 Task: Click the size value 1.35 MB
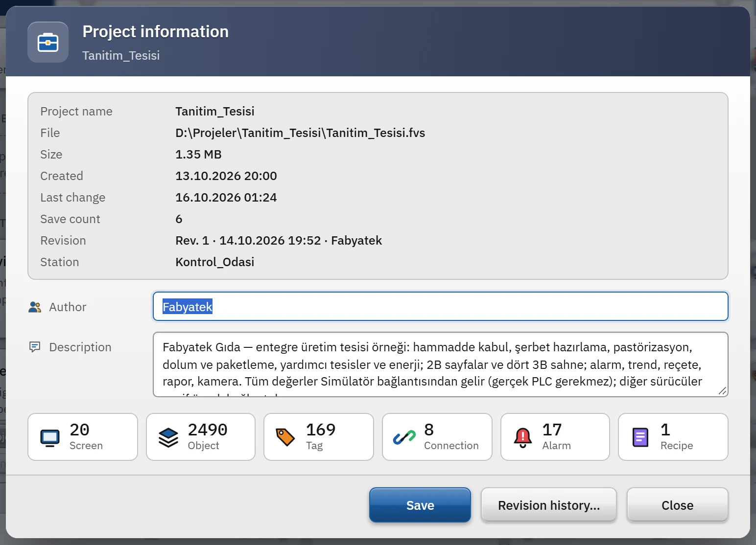tap(198, 155)
